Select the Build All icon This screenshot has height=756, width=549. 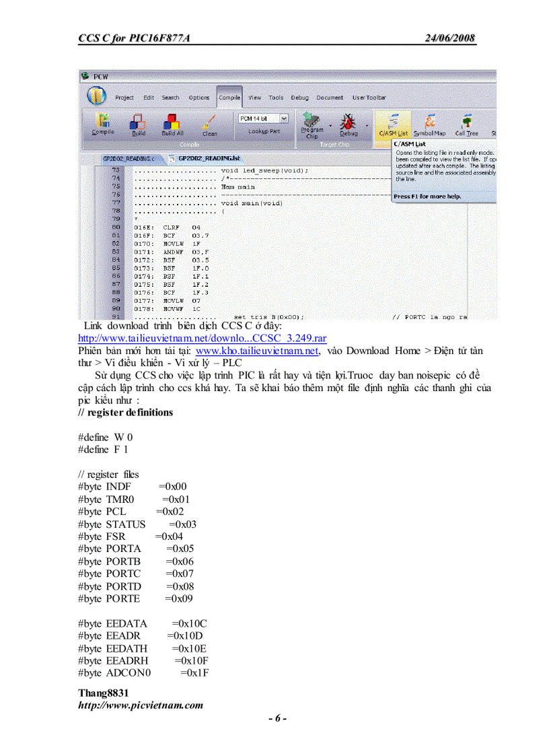coord(172,121)
